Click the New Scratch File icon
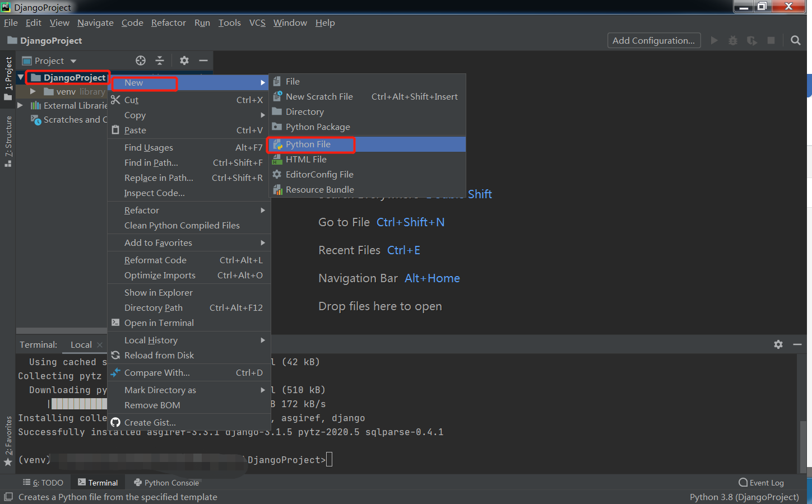 [277, 96]
